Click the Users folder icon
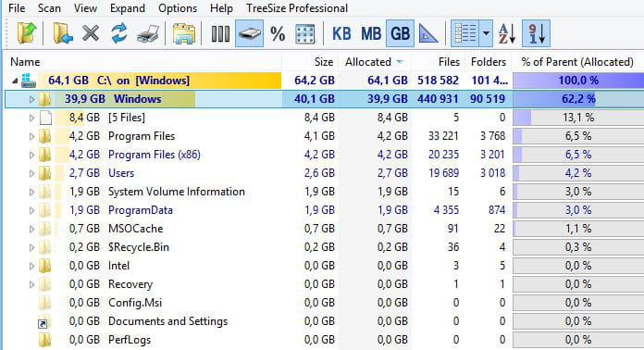 coord(44,173)
